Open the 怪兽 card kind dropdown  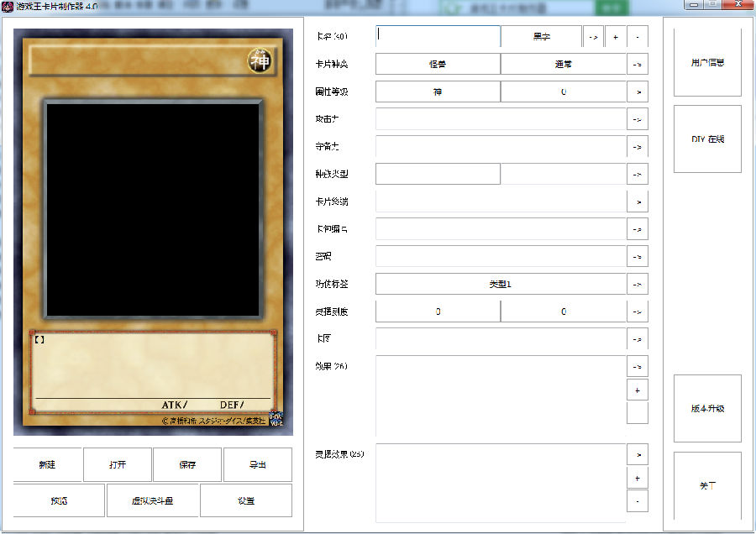point(438,64)
